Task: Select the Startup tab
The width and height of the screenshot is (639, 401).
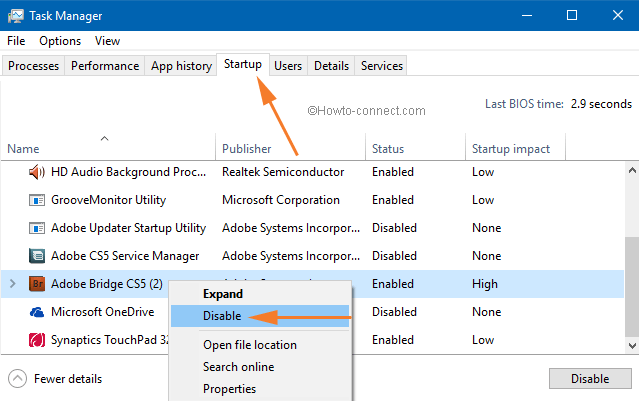Action: click(243, 64)
